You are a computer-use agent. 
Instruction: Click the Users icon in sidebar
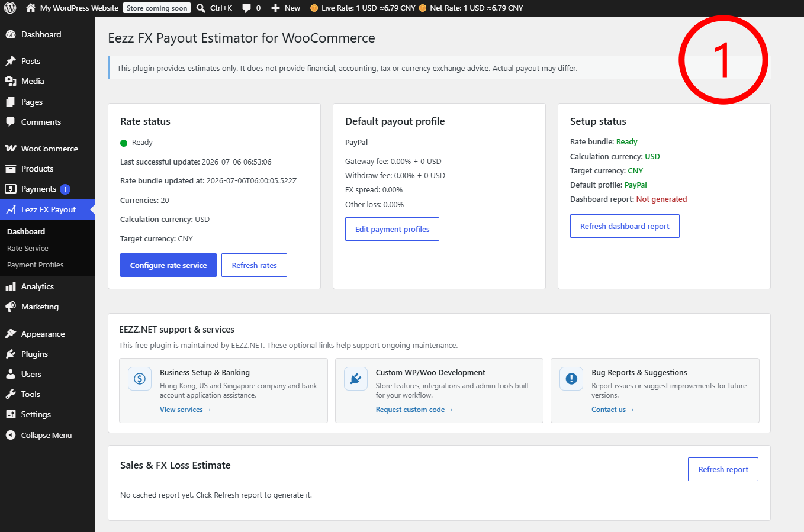coord(11,374)
